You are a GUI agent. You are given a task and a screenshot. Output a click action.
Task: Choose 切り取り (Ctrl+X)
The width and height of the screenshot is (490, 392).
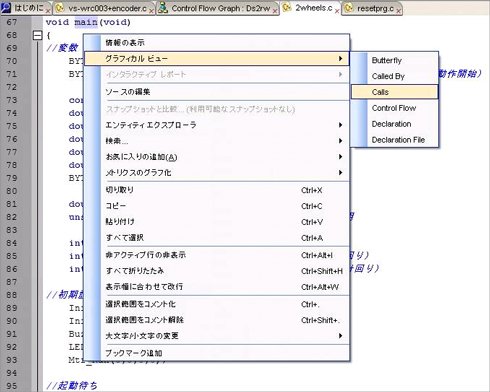(x=216, y=190)
